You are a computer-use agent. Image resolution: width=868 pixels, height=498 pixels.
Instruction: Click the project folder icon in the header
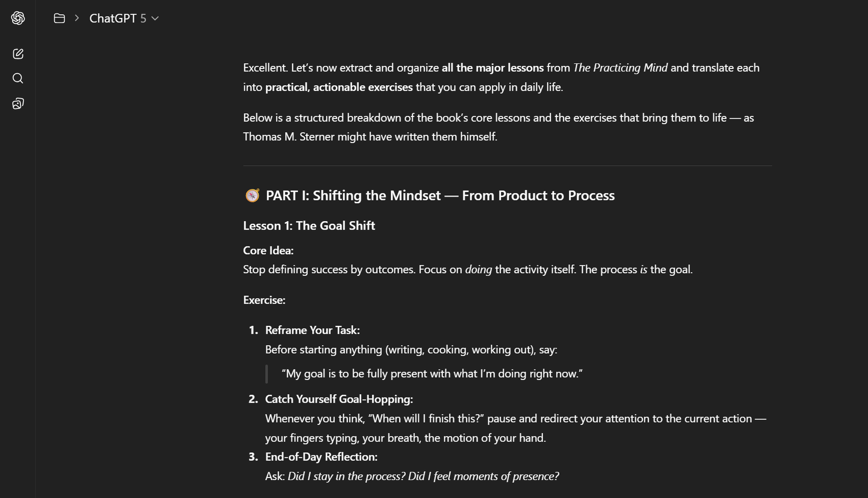tap(59, 17)
